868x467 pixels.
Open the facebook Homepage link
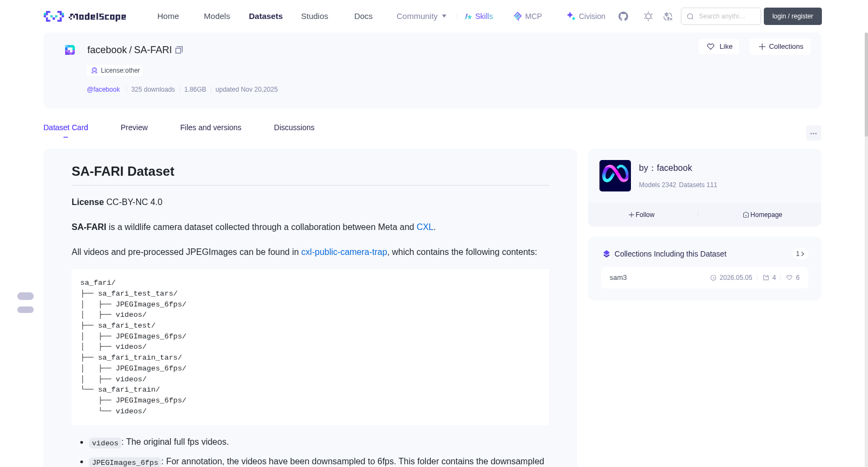pos(763,215)
